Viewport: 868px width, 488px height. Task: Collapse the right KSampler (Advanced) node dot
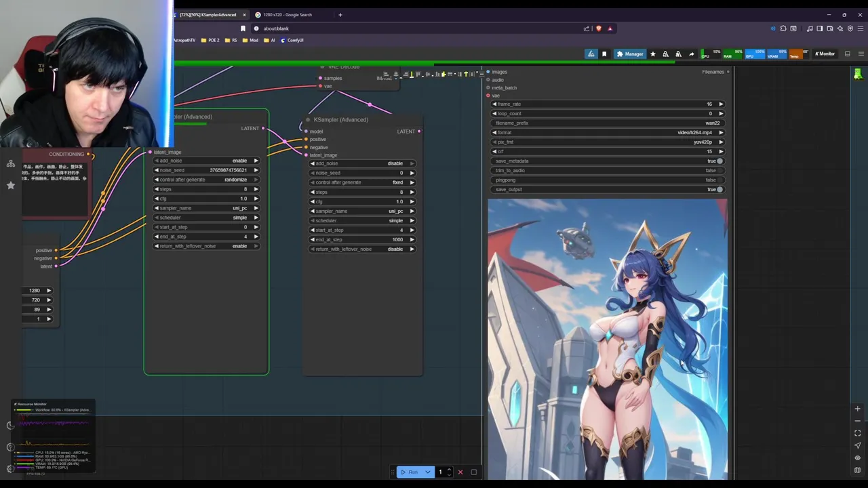(308, 120)
